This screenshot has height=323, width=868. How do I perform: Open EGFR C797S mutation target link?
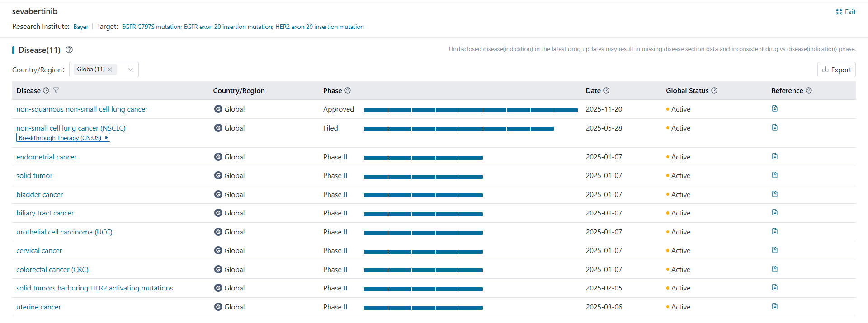tap(151, 27)
